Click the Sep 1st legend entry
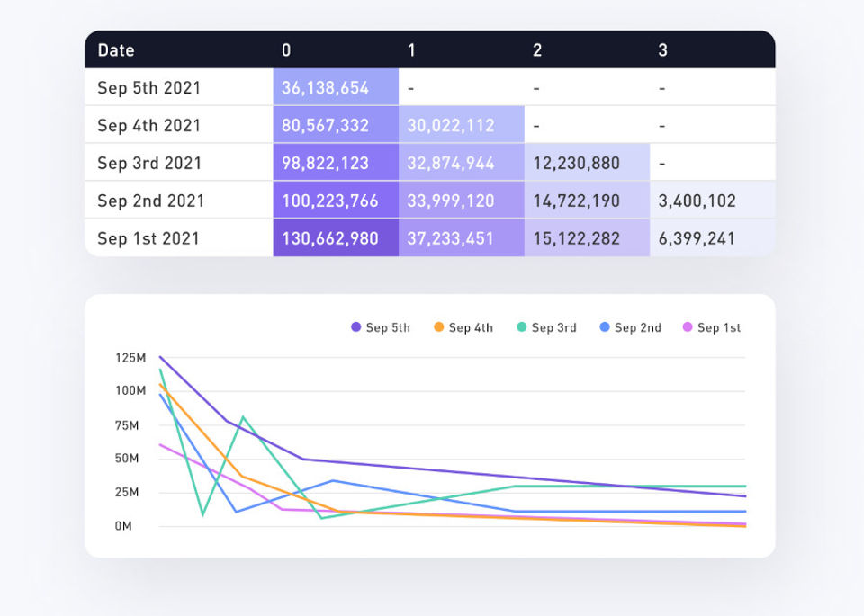Screen dimensions: 864x616 pyautogui.click(x=712, y=328)
